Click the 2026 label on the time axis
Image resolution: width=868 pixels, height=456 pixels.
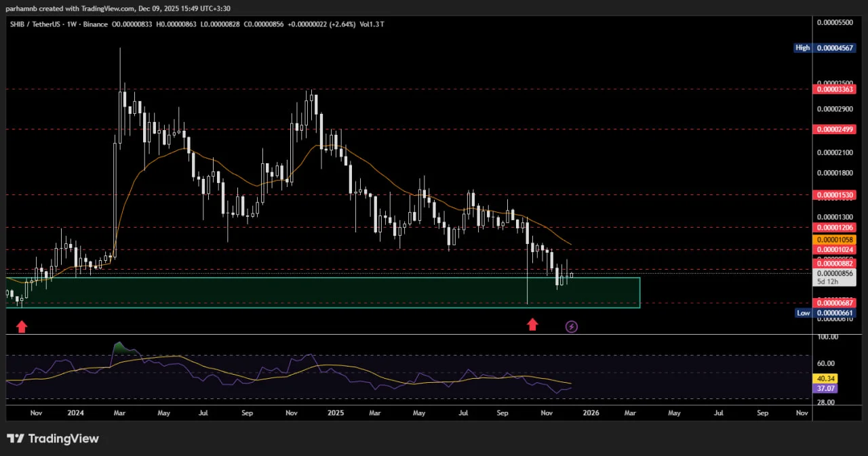(x=591, y=412)
